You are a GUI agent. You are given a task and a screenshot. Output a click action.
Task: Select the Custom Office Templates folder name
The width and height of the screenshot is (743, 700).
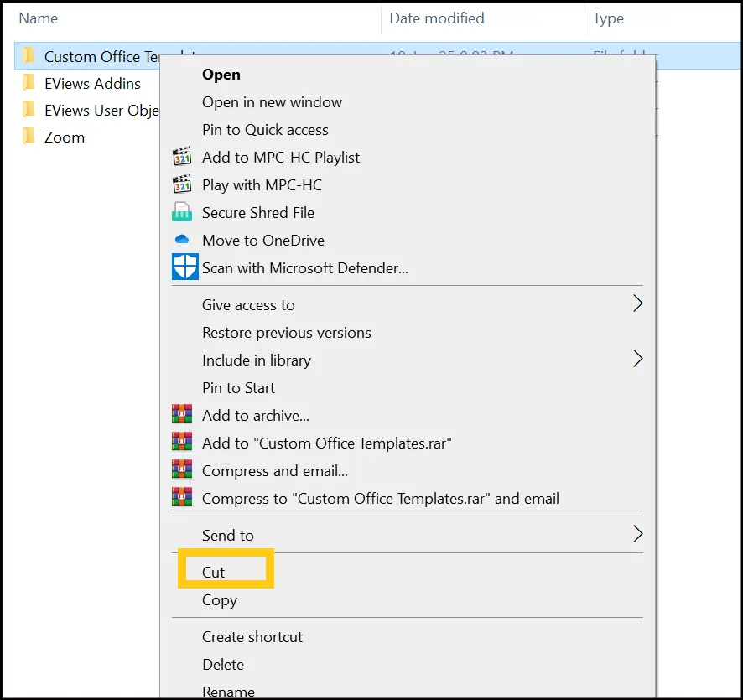coord(101,56)
